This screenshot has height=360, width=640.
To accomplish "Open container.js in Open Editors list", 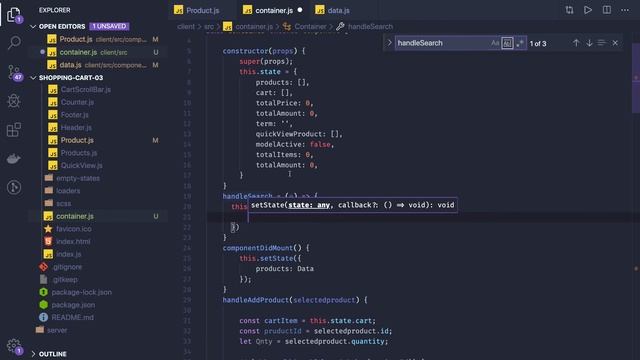I will 98,52.
